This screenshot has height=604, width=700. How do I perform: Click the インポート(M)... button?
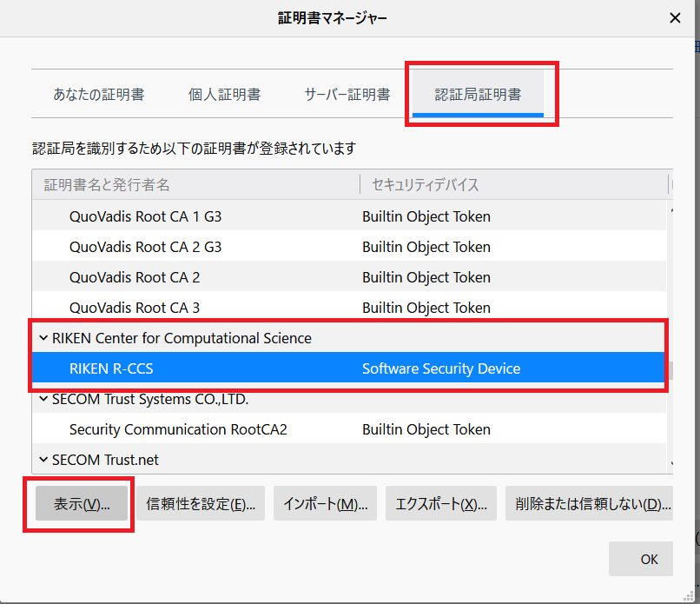[325, 504]
